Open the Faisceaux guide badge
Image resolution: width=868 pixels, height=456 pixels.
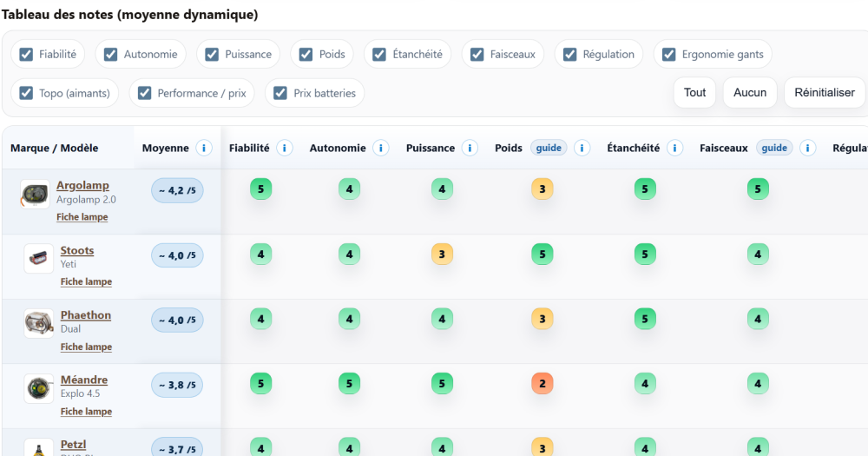[x=774, y=149]
